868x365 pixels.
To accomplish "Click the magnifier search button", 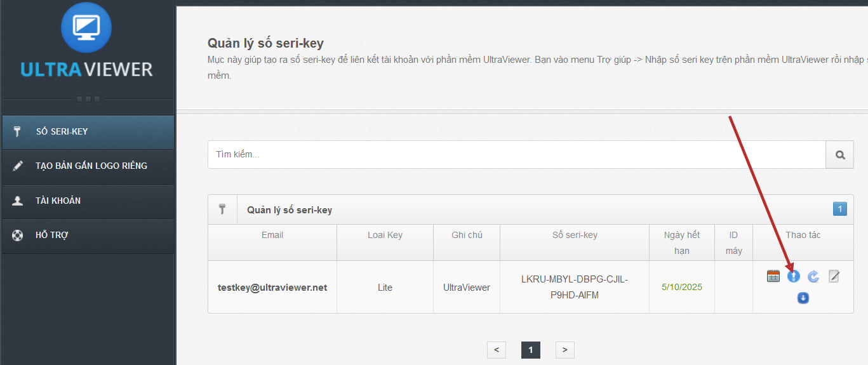I will click(x=839, y=154).
